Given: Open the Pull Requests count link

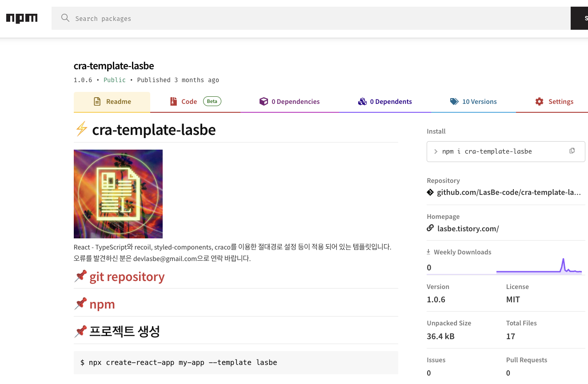Looking at the screenshot, I should (x=508, y=373).
